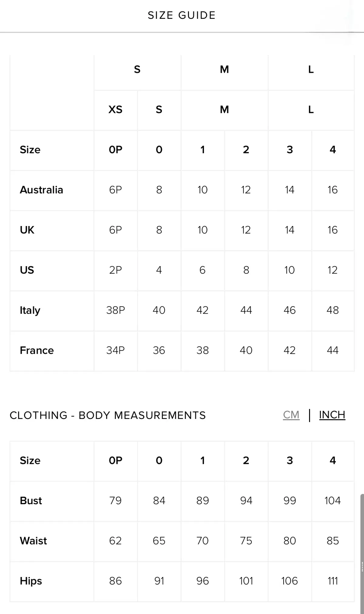Click the Italy 48 size cell

pyautogui.click(x=332, y=310)
